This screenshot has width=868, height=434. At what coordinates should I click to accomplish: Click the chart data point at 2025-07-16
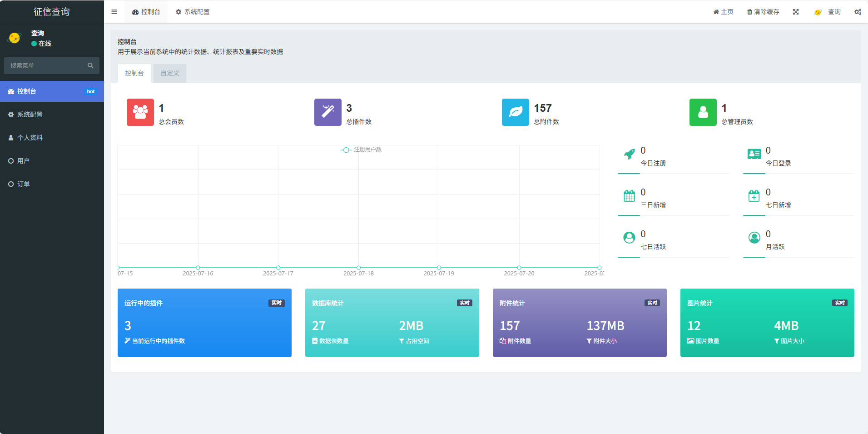(198, 268)
